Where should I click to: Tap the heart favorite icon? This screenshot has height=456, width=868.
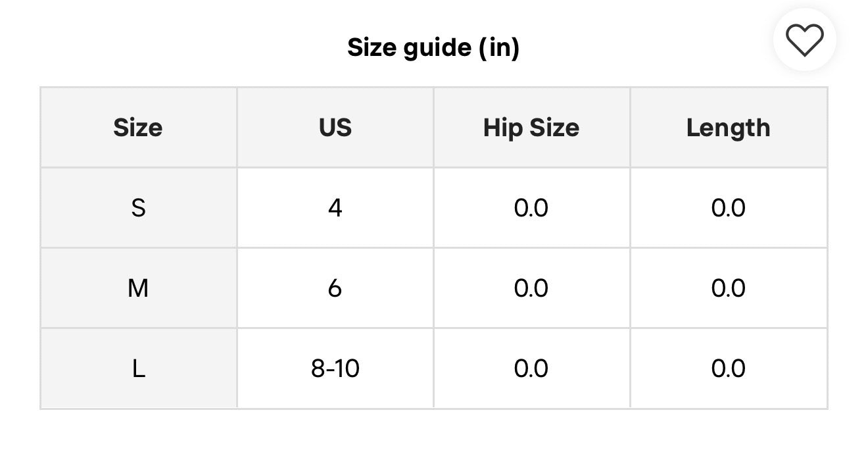pyautogui.click(x=805, y=40)
